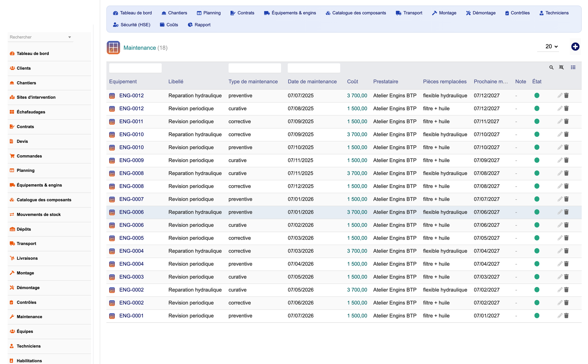Open Livraisons in the sidebar
This screenshot has height=364, width=588.
(49, 258)
